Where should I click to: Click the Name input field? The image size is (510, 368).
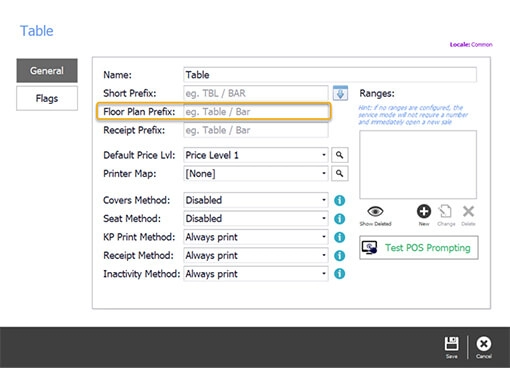tap(330, 75)
